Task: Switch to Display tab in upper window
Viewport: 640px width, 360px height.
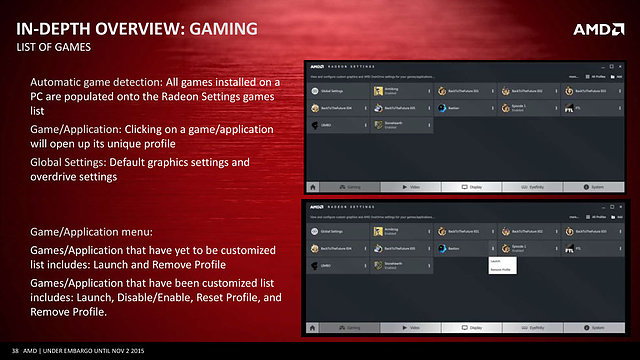Action: point(471,187)
